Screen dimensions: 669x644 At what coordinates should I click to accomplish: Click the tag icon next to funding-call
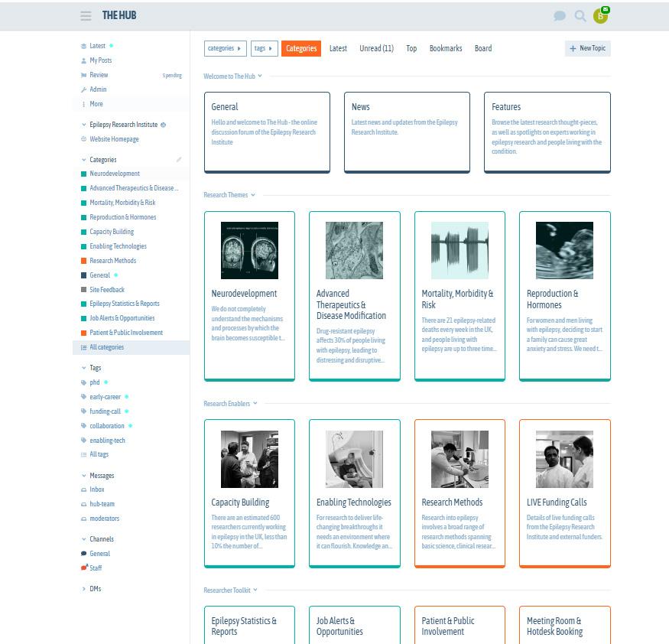coord(83,411)
